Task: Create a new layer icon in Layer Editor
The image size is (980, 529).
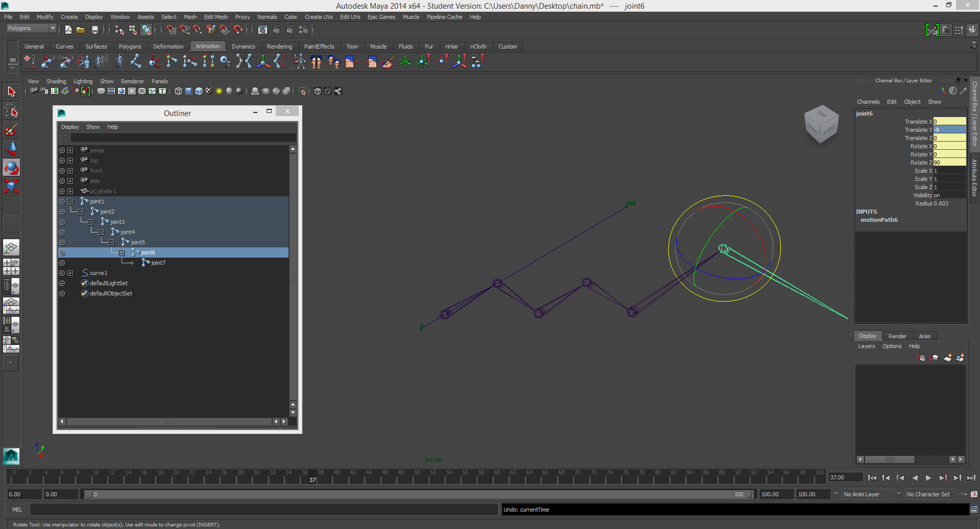Action: point(947,358)
